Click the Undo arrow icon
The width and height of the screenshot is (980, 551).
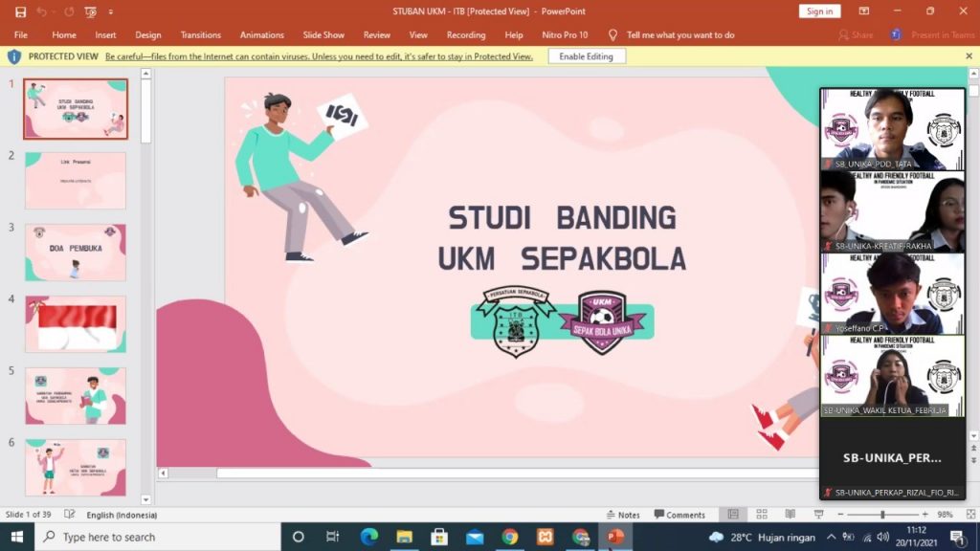coord(42,11)
